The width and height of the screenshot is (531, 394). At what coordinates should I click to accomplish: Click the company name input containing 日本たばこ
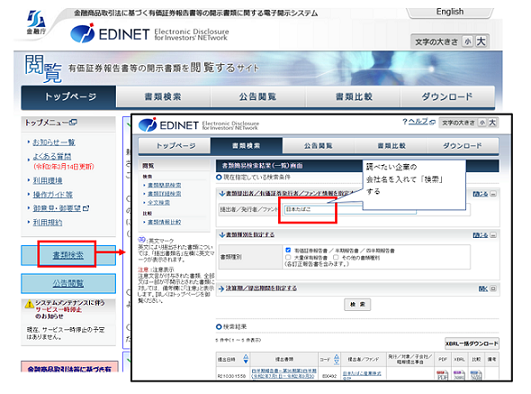click(x=351, y=209)
